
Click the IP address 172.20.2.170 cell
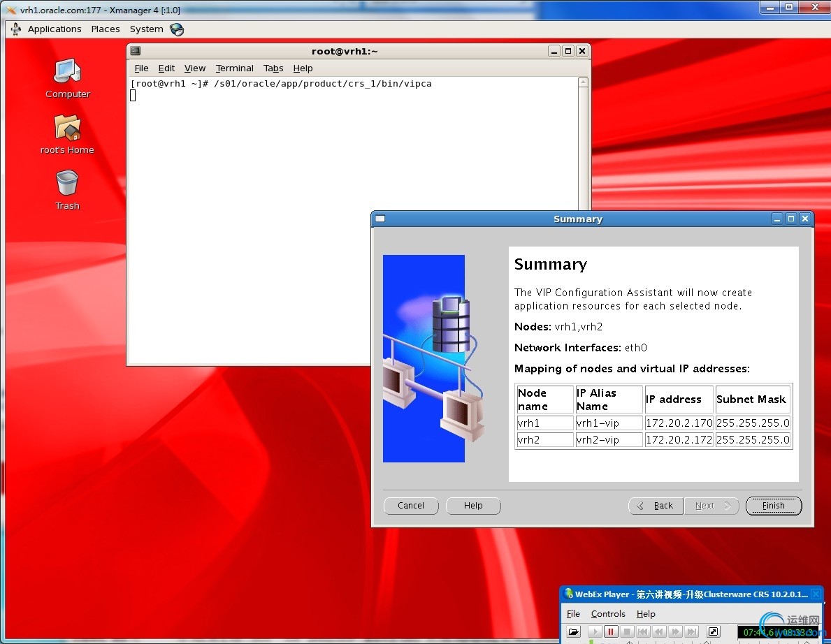(679, 423)
